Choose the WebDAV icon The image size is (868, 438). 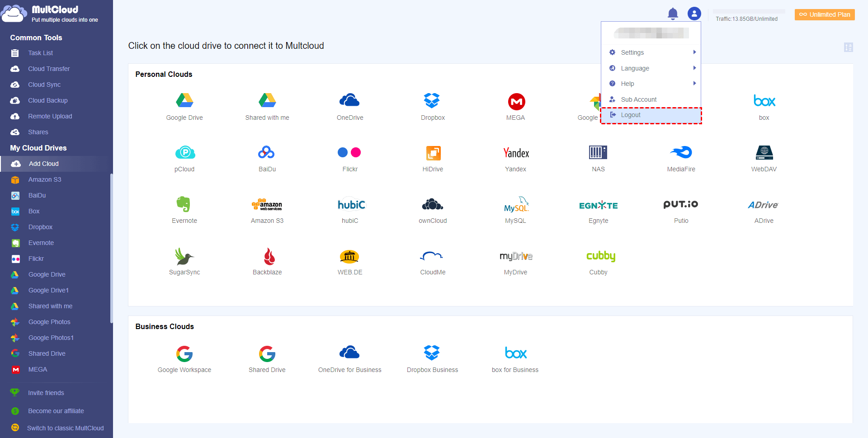[764, 153]
